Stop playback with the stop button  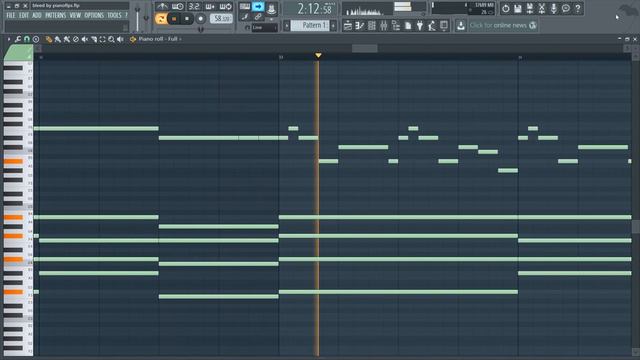(187, 19)
